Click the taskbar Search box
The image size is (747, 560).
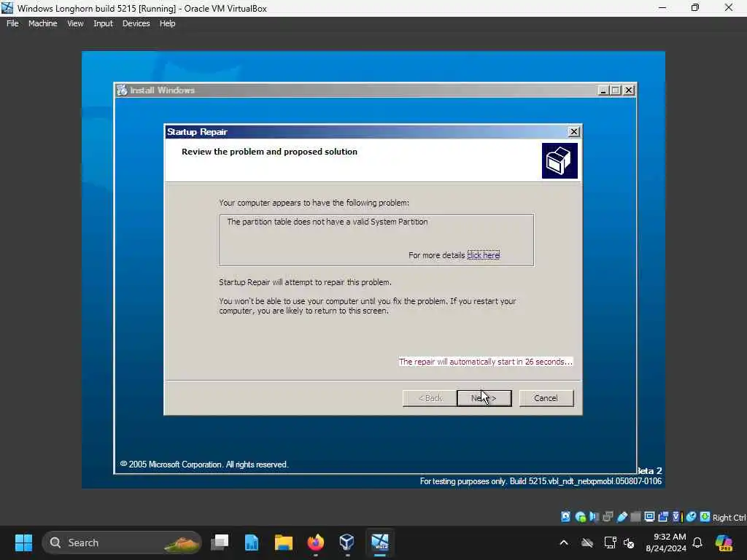[x=122, y=542]
